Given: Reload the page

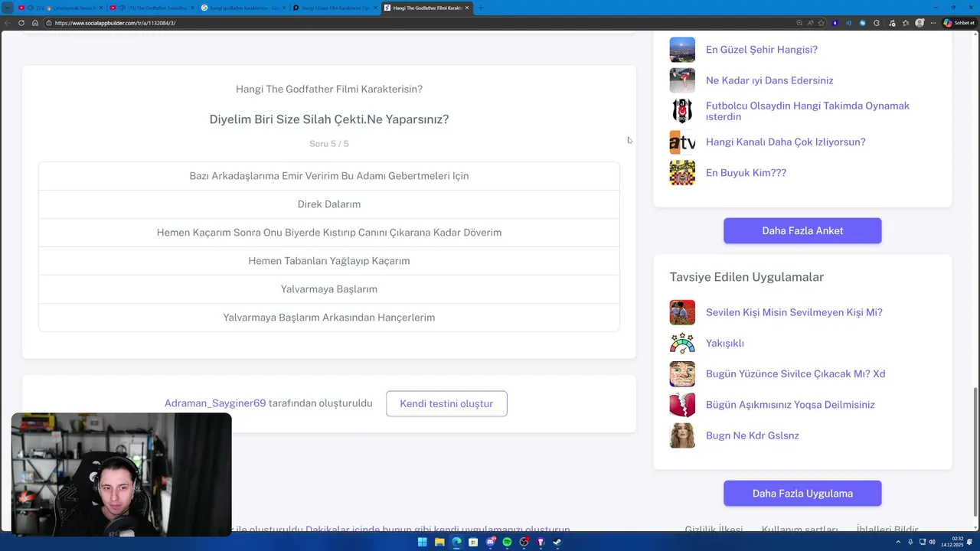Looking at the screenshot, I should tap(21, 23).
